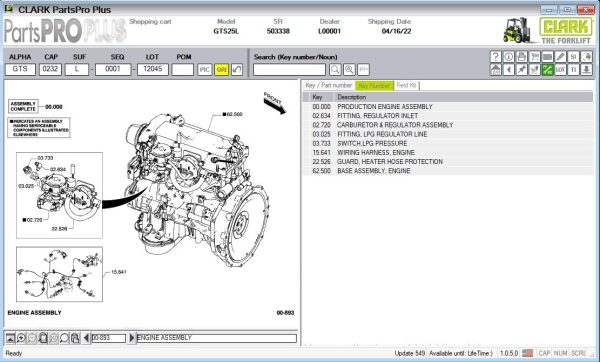Toggle the PIC view button

coord(205,70)
